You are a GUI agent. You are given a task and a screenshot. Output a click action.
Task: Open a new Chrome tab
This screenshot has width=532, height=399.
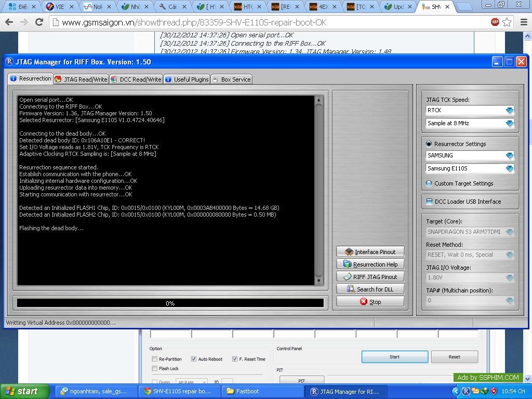pos(464,7)
